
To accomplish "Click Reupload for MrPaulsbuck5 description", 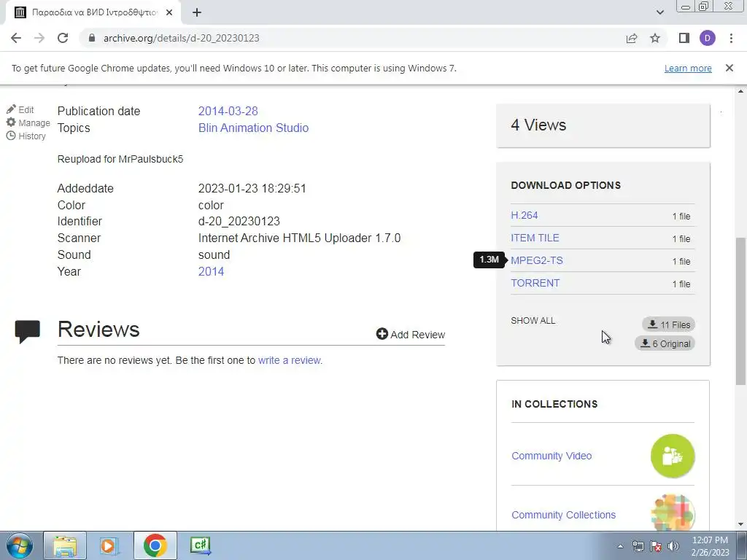I will coord(120,159).
